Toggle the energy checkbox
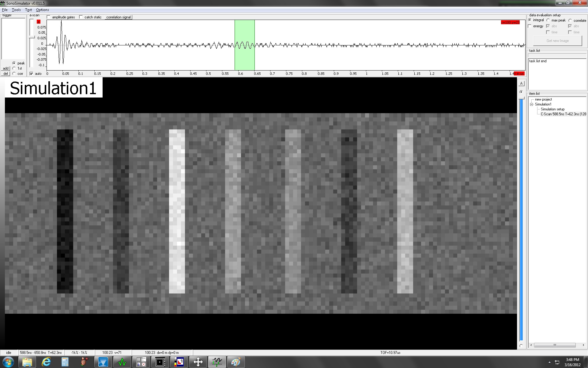This screenshot has height=368, width=588. (530, 26)
